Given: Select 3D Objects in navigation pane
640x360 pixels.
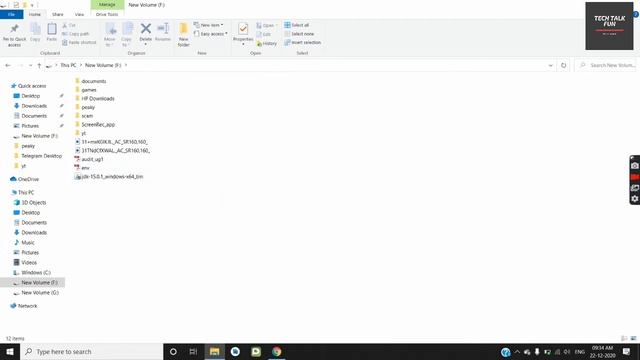Looking at the screenshot, I should (x=30, y=202).
